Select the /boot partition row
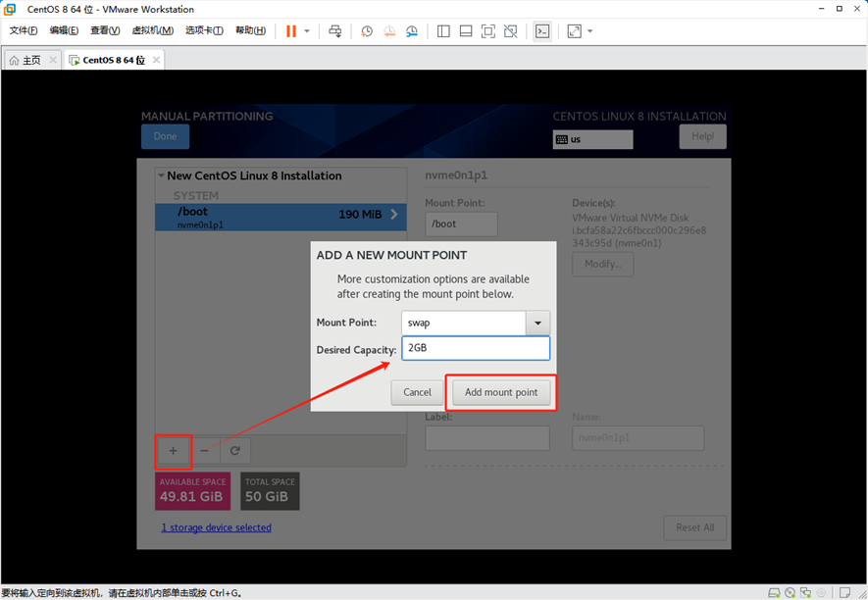Viewport: 868px width, 600px height. [281, 217]
